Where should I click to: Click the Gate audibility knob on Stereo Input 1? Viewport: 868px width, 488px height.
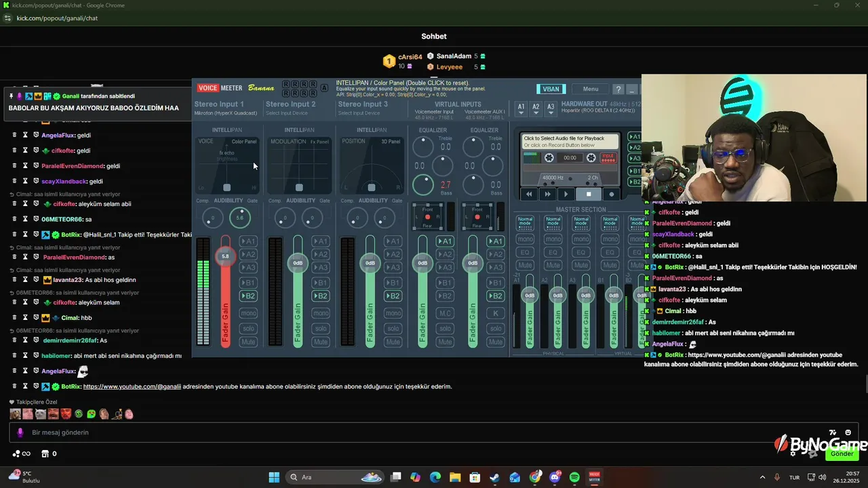[239, 218]
